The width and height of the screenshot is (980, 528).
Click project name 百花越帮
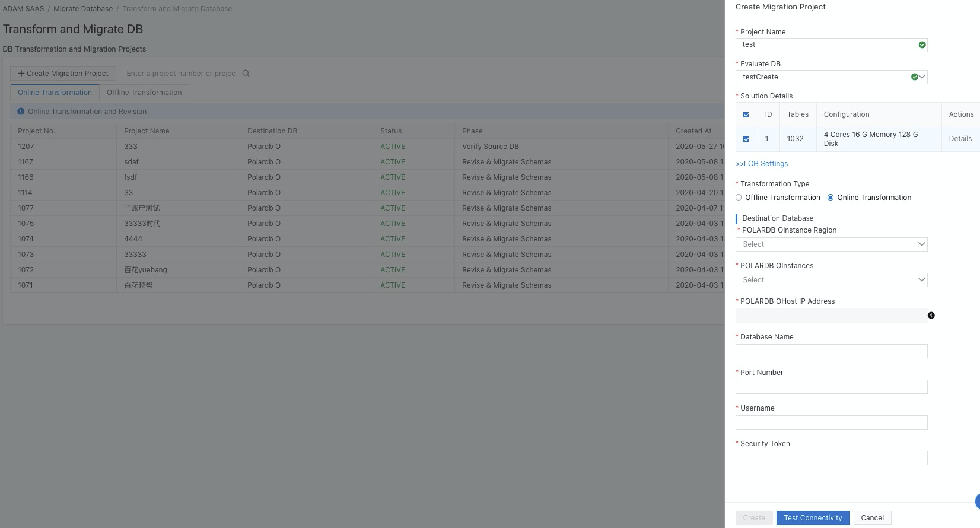click(138, 285)
